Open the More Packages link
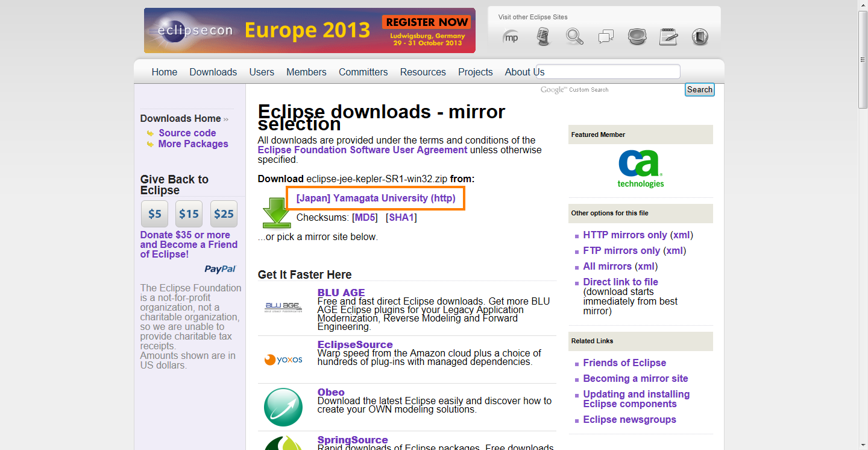This screenshot has width=868, height=450. (x=193, y=144)
